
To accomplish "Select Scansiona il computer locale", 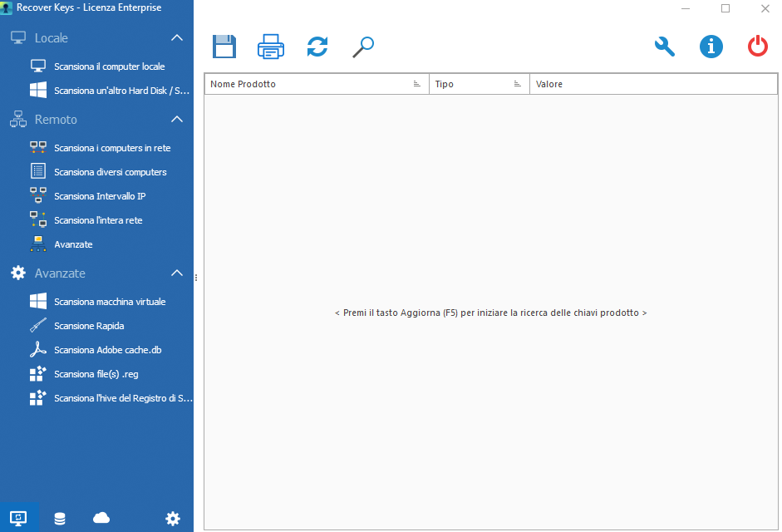I will pyautogui.click(x=109, y=66).
